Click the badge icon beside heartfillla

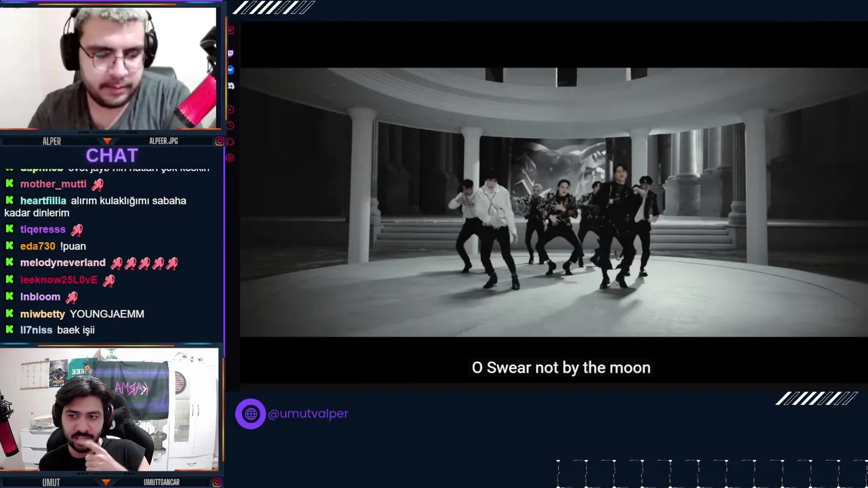pos(9,201)
